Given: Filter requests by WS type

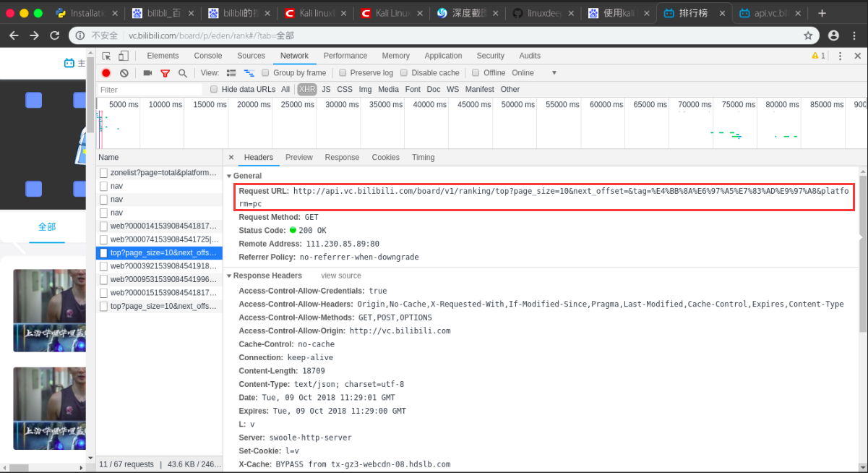Looking at the screenshot, I should tap(452, 90).
